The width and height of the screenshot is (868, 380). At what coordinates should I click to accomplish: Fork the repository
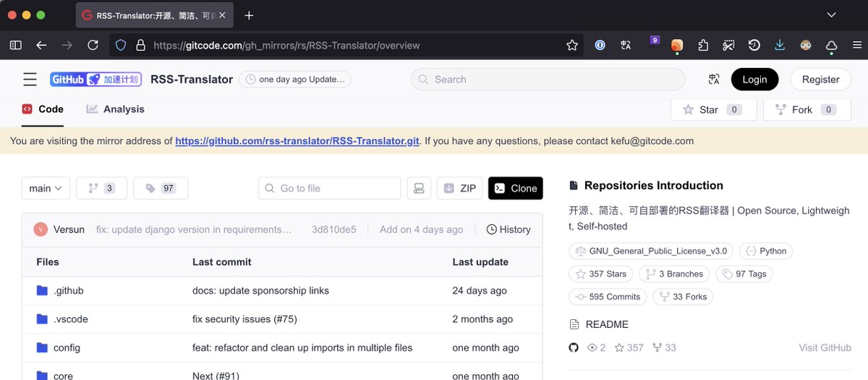coord(807,109)
